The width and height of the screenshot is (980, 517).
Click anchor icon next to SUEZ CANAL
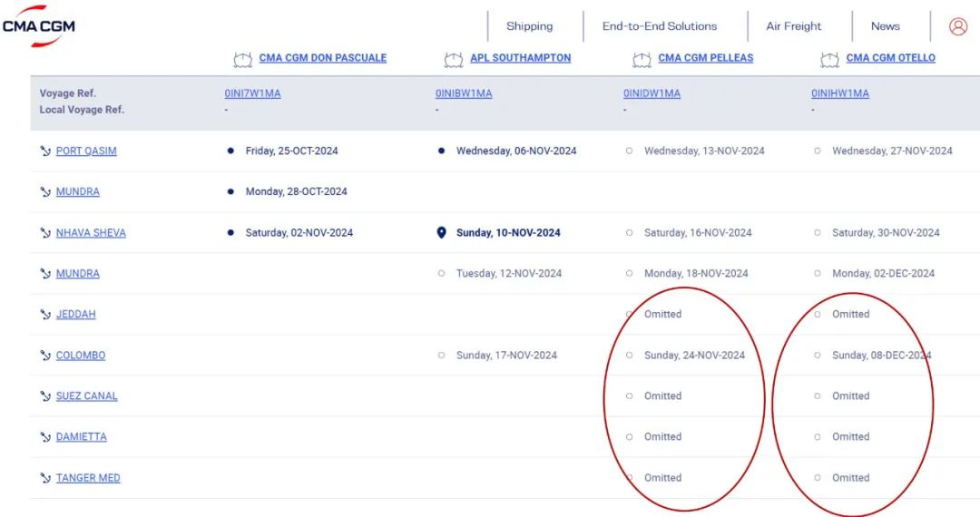45,396
